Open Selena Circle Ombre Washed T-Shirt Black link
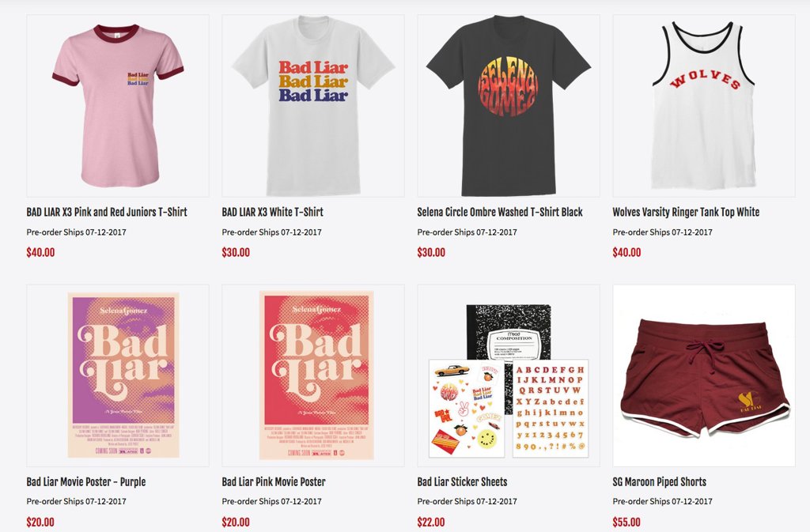The image size is (810, 532). point(500,212)
